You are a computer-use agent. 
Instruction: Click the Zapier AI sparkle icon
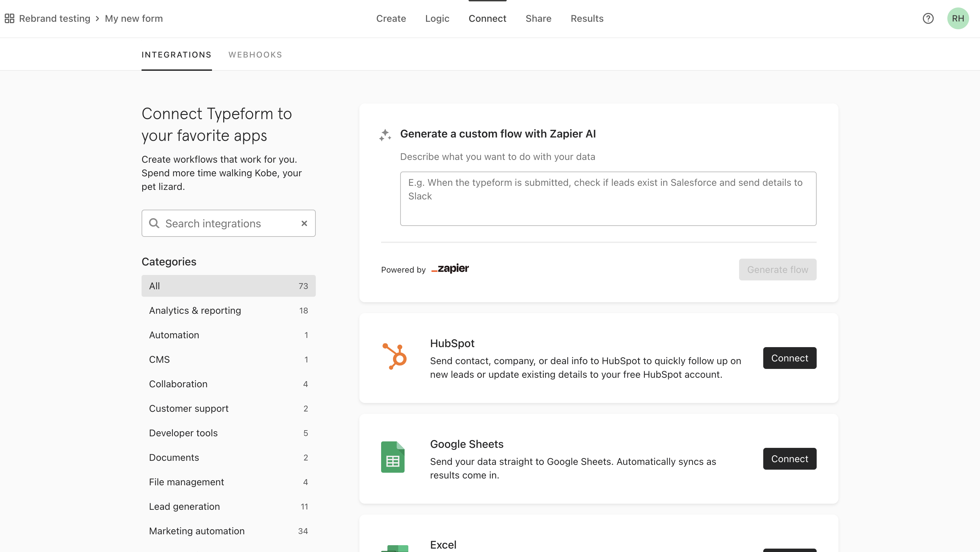385,135
